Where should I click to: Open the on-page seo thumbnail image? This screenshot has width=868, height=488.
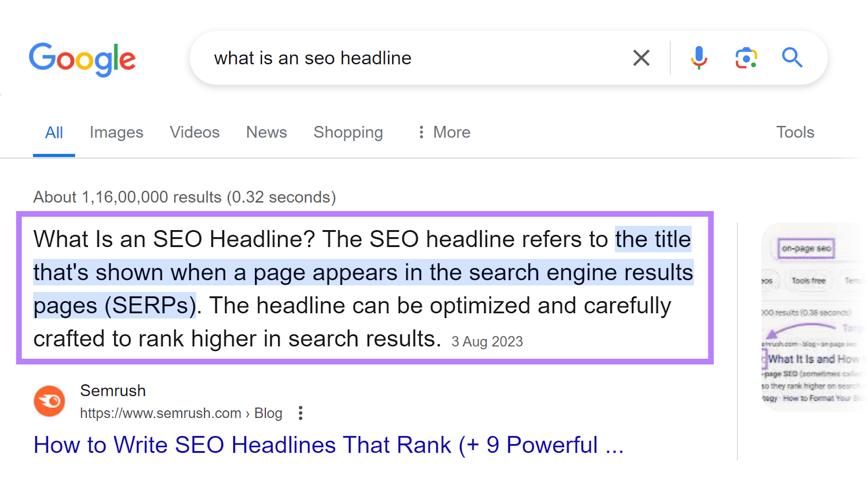click(x=812, y=317)
